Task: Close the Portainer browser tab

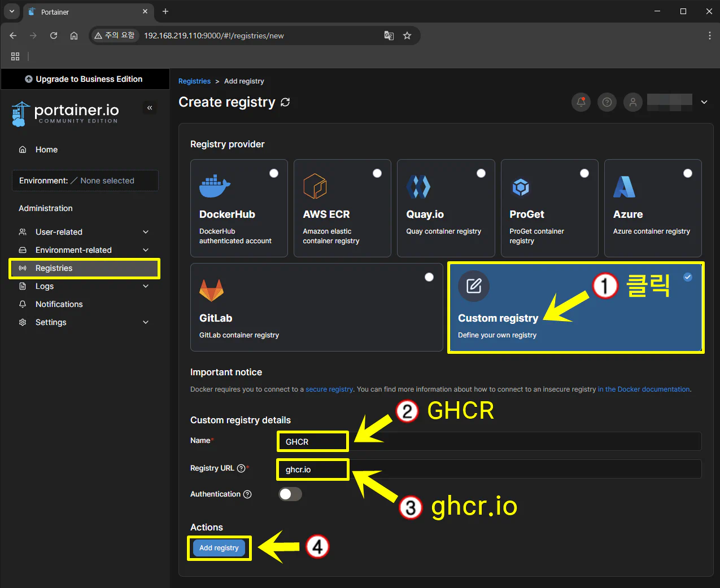Action: [145, 11]
